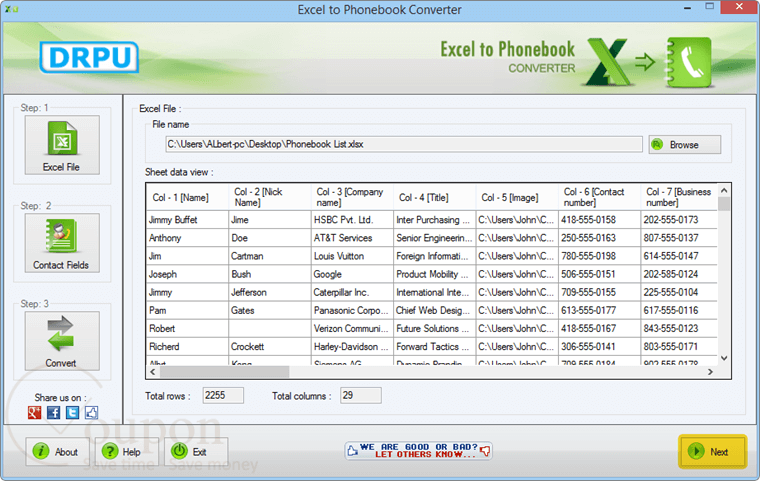The height and width of the screenshot is (481, 760).
Task: Click the 'Verizon Communi...' company cell
Action: pyautogui.click(x=352, y=328)
